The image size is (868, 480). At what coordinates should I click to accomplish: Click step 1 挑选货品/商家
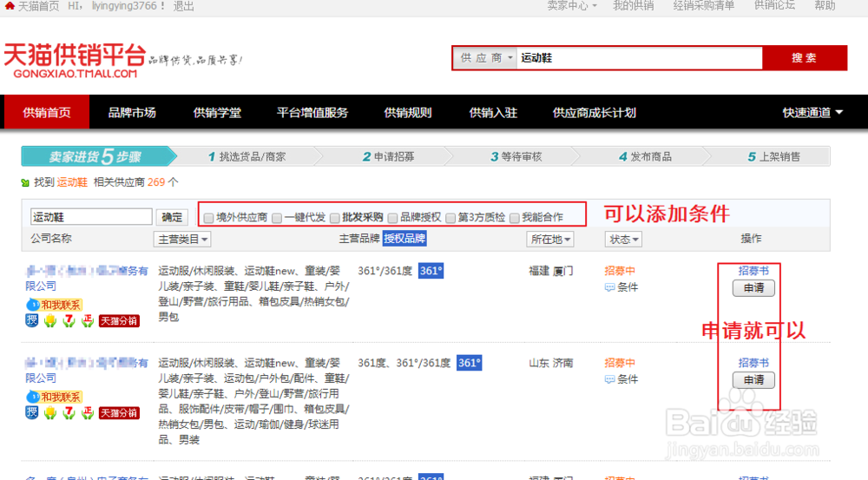tap(247, 157)
